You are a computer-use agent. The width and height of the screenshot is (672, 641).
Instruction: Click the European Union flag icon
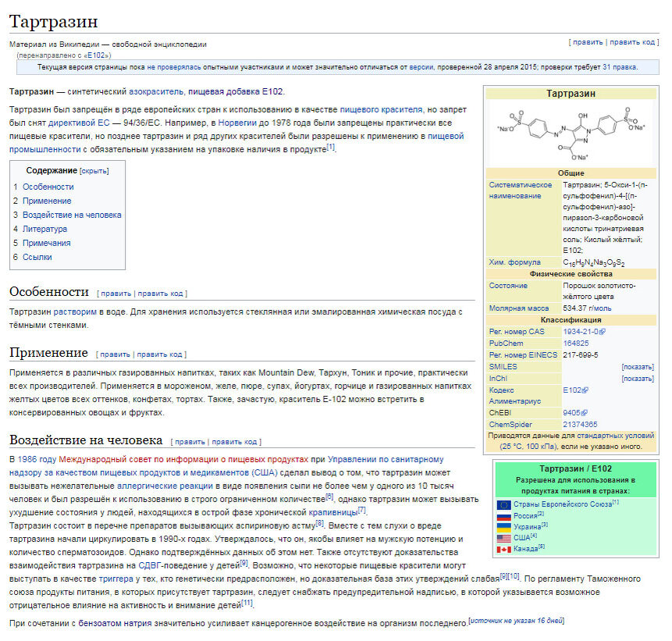503,504
